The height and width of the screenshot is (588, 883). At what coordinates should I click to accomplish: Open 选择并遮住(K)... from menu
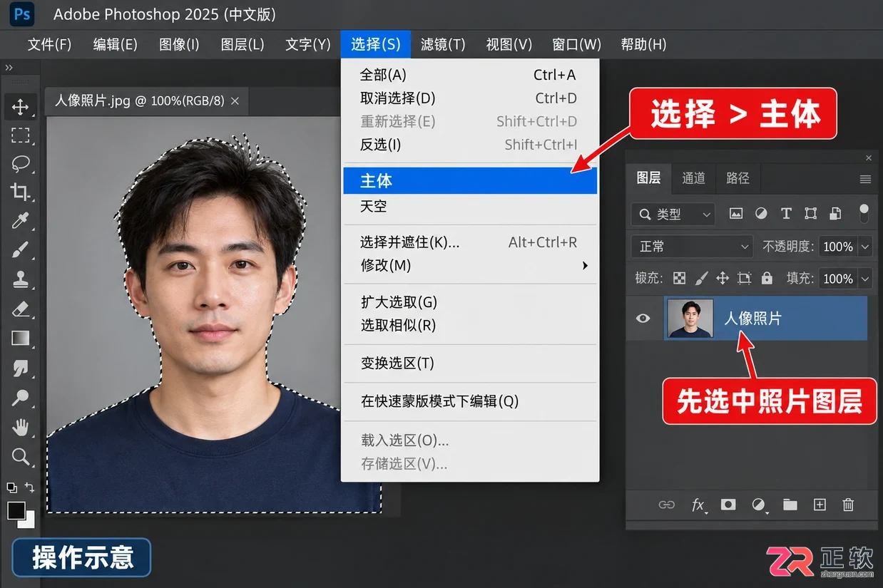tap(469, 242)
